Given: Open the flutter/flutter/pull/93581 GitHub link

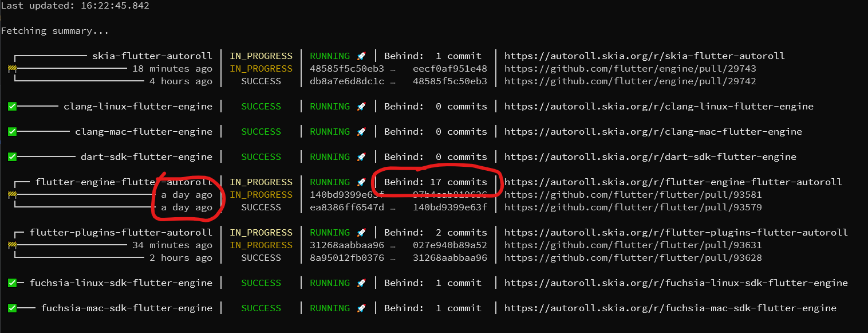Looking at the screenshot, I should 633,195.
